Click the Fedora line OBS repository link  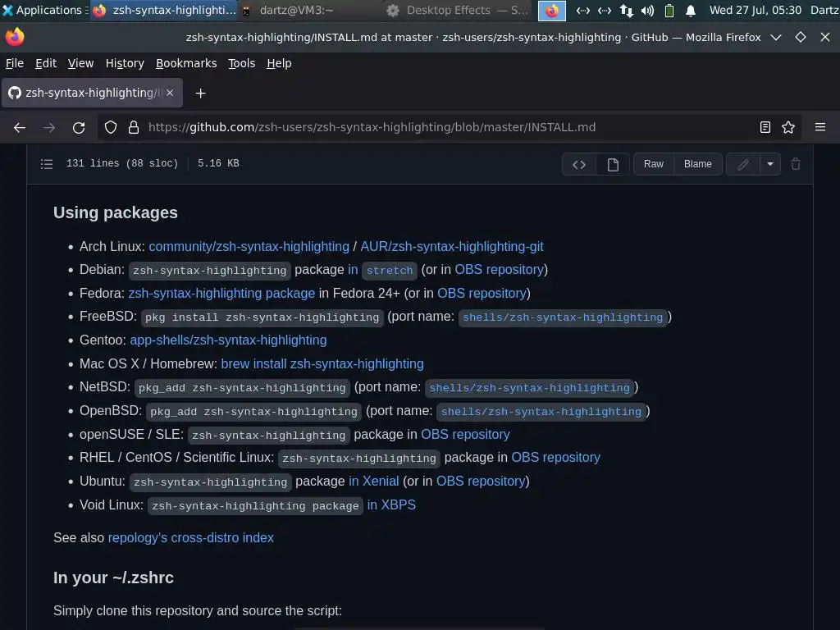[x=482, y=293]
